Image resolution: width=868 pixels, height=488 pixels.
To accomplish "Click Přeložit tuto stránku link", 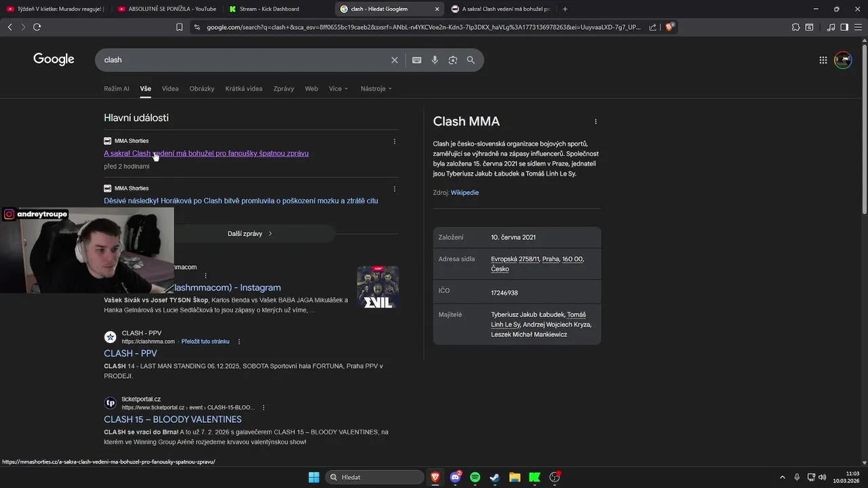I will click(205, 342).
